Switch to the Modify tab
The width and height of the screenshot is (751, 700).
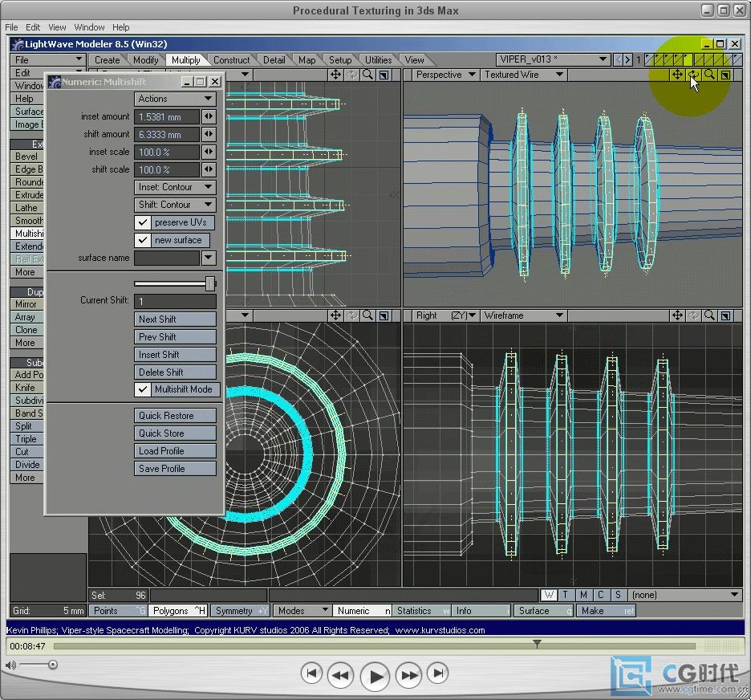pyautogui.click(x=145, y=60)
